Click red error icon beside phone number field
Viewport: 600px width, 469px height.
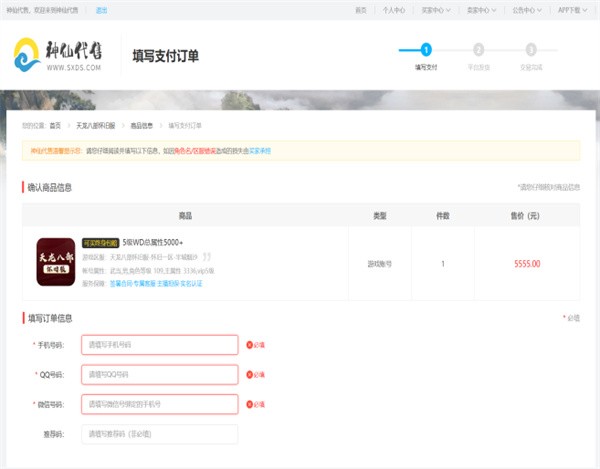(x=250, y=345)
